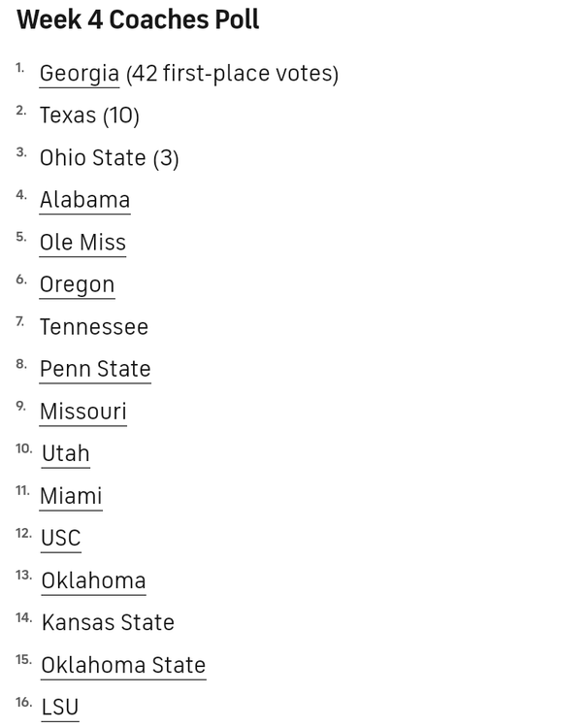Open the USC link
588x728 pixels.
click(x=60, y=538)
